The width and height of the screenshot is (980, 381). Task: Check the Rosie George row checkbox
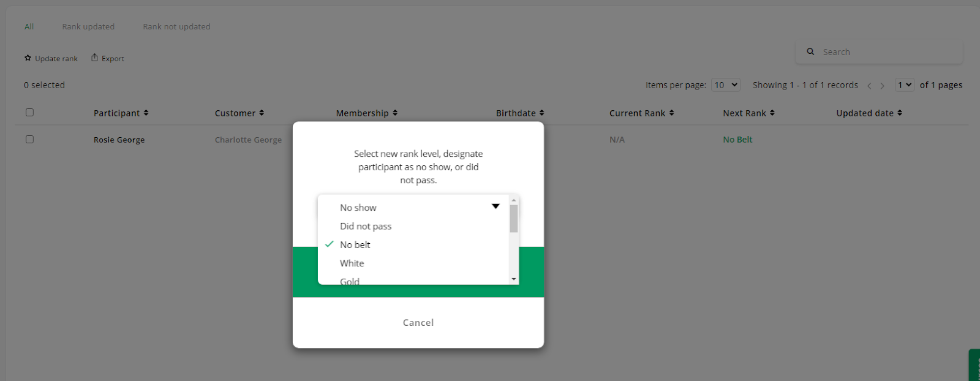[x=29, y=139]
